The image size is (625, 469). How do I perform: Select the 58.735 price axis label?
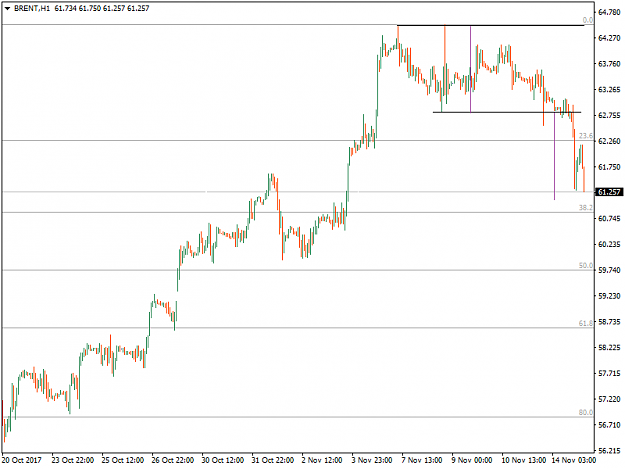coord(609,322)
